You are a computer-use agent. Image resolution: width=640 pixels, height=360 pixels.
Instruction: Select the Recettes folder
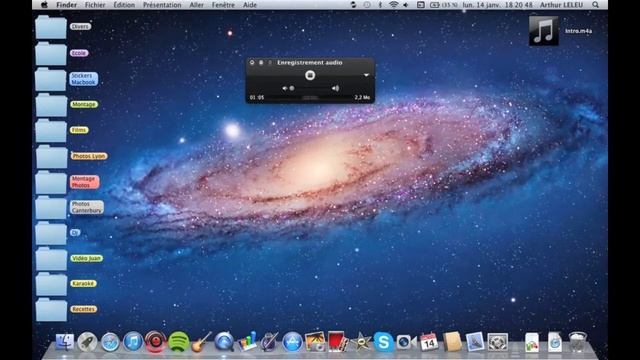[x=51, y=310]
